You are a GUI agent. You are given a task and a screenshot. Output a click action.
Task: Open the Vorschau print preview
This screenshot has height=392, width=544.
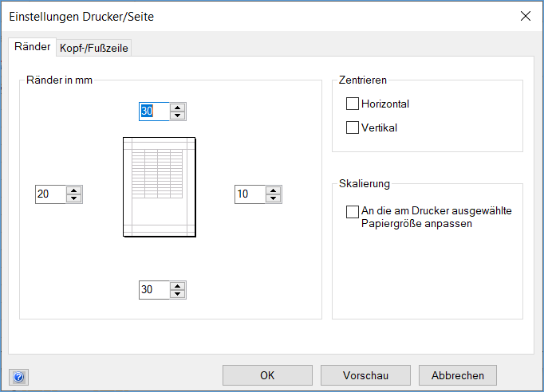pos(365,375)
